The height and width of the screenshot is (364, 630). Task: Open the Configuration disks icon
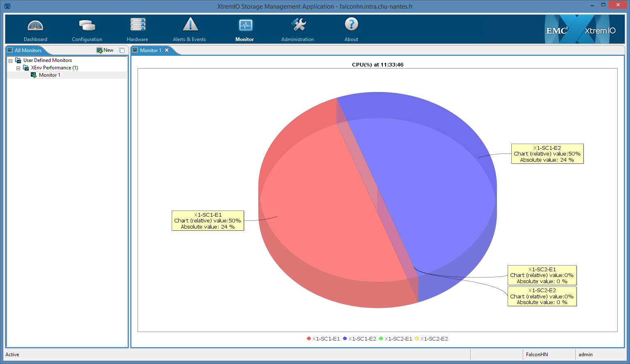[x=87, y=25]
